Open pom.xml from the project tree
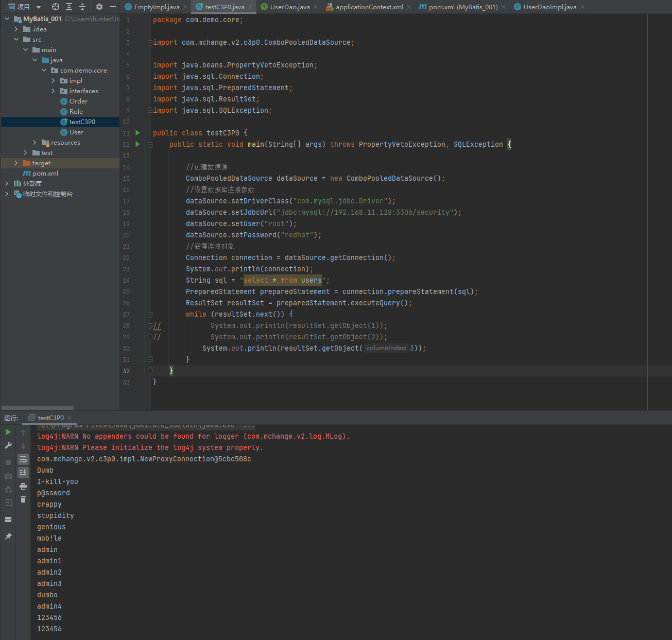This screenshot has width=672, height=640. pos(45,174)
